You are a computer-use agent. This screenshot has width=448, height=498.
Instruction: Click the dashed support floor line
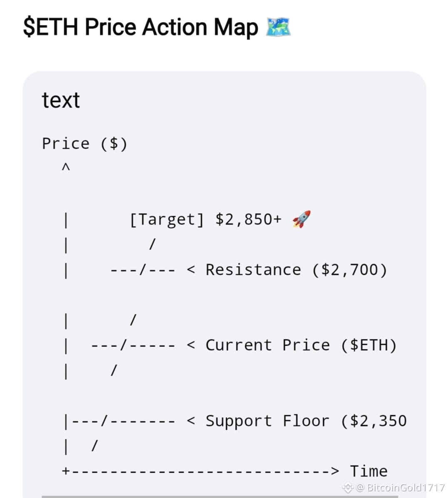124,421
